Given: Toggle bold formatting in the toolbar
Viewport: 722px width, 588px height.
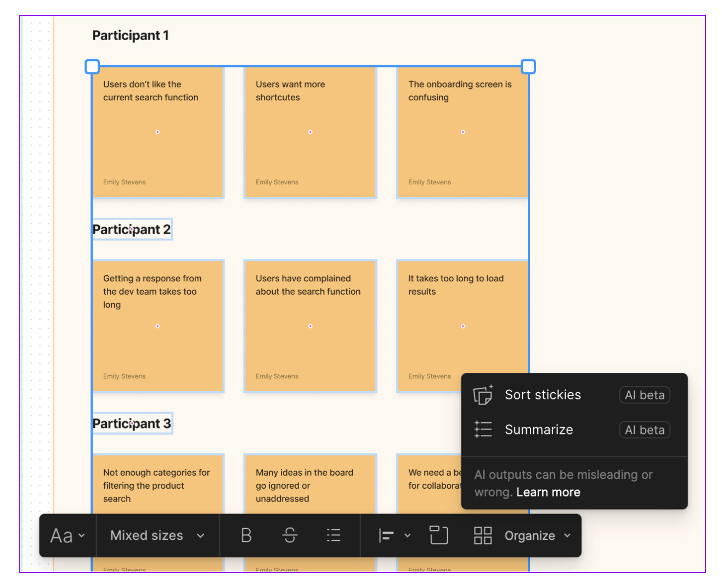Looking at the screenshot, I should tap(246, 535).
